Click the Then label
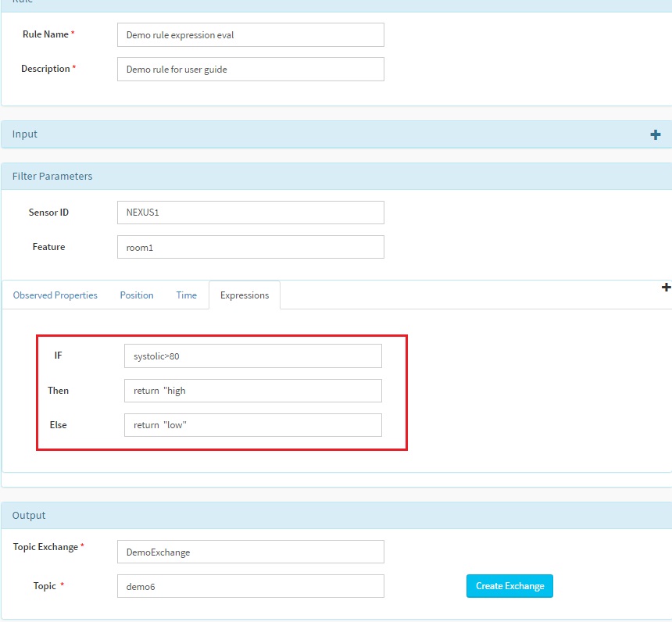 [59, 391]
